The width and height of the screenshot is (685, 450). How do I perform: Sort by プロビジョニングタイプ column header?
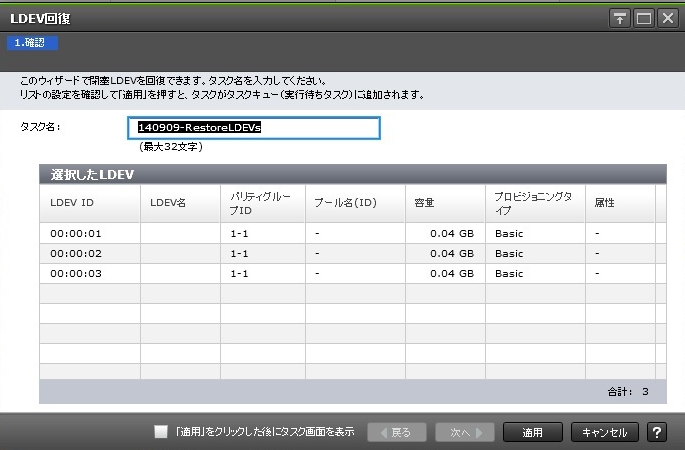tap(535, 203)
